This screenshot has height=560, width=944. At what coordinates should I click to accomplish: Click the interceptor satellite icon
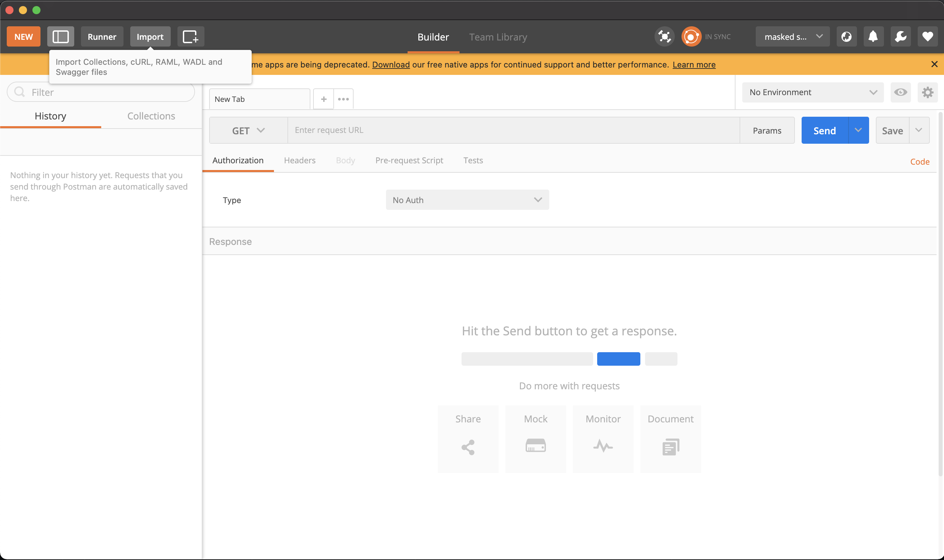pos(664,37)
